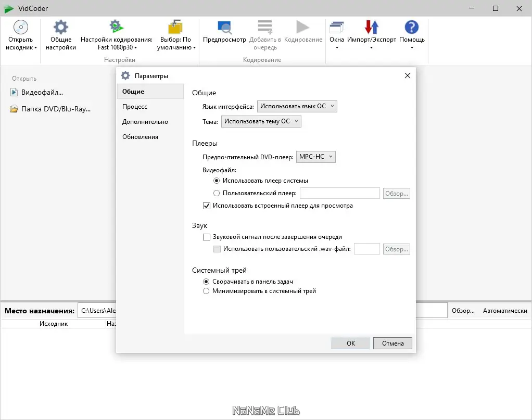The width and height of the screenshot is (532, 420).
Task: Expand the По умолчанию picker dropdown arrow
Action: coord(194,48)
